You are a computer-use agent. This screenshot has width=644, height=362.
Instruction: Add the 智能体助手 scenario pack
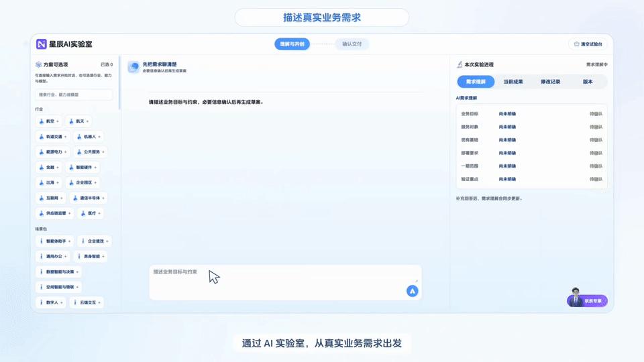pos(54,241)
